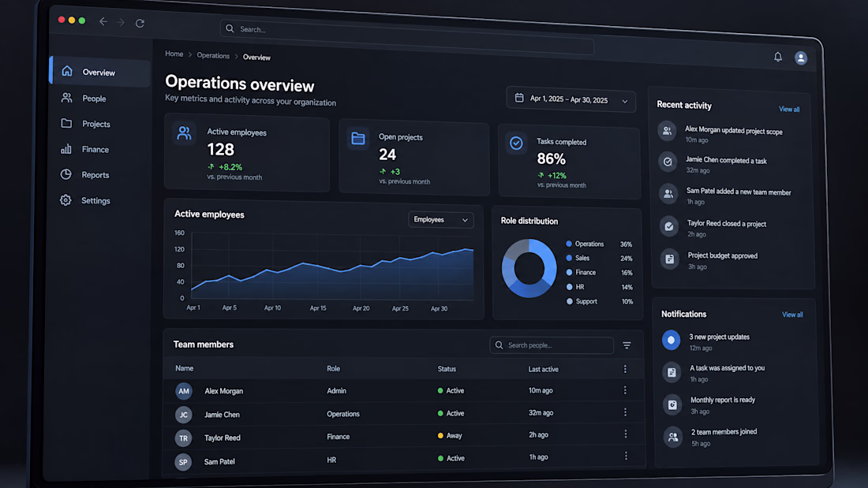The width and height of the screenshot is (868, 488).
Task: Click the top Search field
Action: [x=407, y=36]
